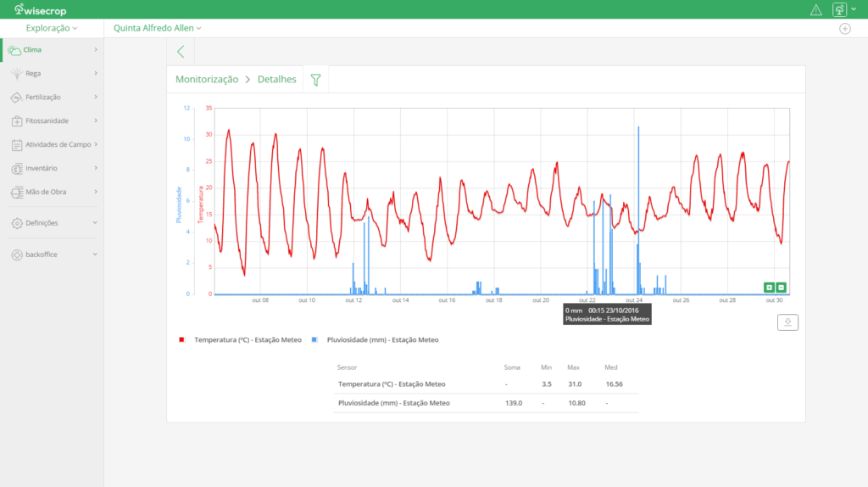Zoom out with the green minus button
The image size is (868, 487).
[782, 288]
